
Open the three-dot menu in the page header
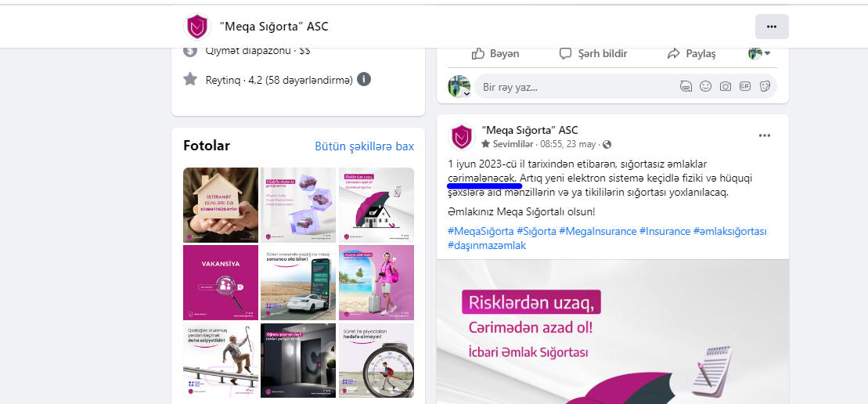[x=772, y=27]
